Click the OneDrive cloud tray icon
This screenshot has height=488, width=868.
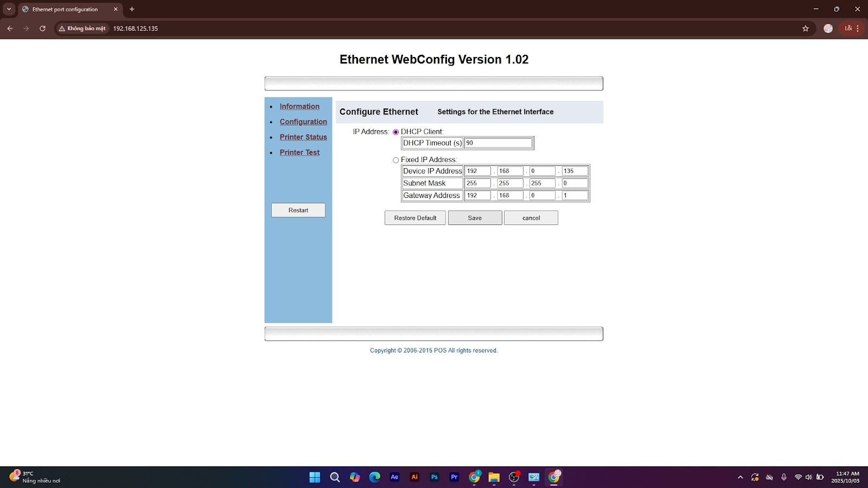(x=769, y=477)
